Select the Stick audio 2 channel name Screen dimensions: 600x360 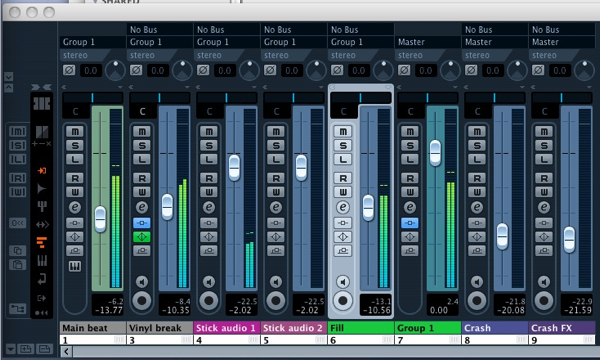click(293, 328)
